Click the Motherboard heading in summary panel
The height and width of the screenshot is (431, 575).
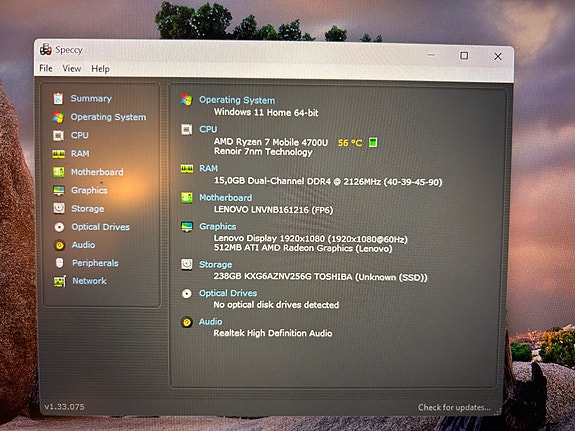(226, 197)
